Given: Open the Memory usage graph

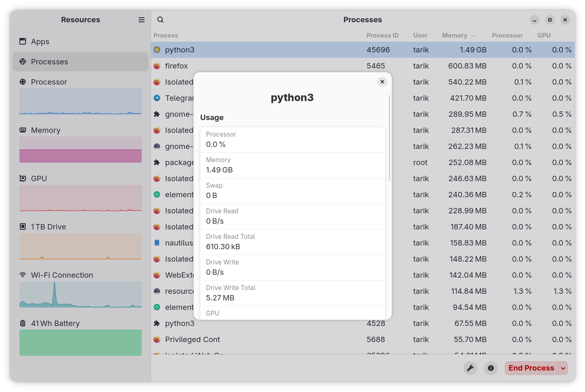Looking at the screenshot, I should (81, 149).
